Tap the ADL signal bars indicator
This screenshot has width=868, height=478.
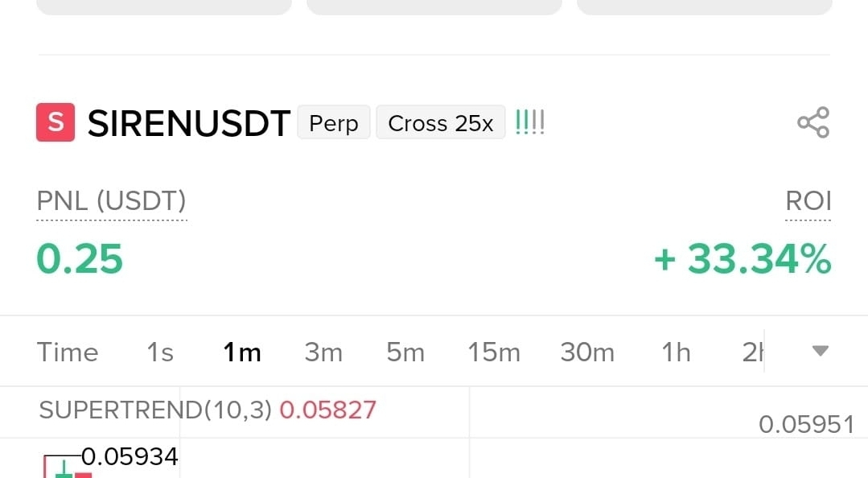(x=529, y=123)
